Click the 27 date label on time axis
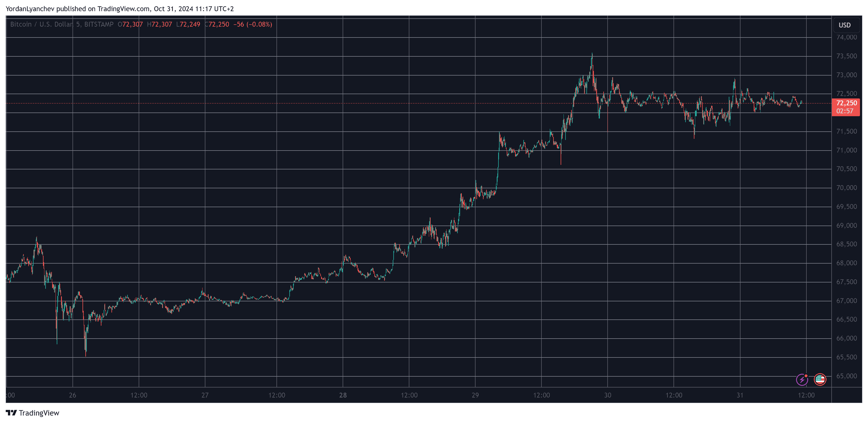The image size is (868, 423). click(x=205, y=395)
